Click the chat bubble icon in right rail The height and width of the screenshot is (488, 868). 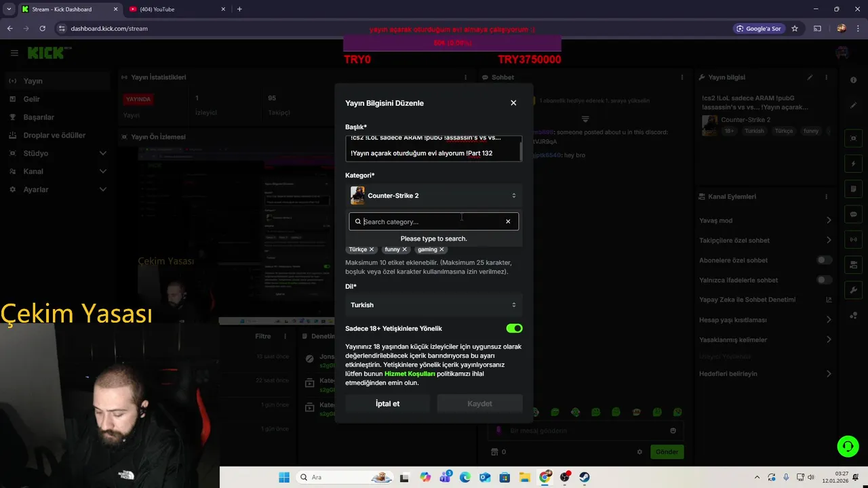click(854, 214)
